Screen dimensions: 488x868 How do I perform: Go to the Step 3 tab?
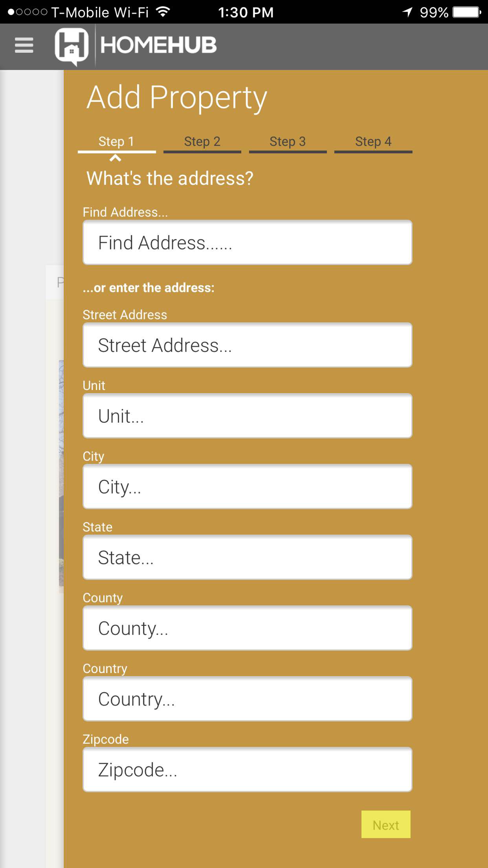click(x=288, y=142)
